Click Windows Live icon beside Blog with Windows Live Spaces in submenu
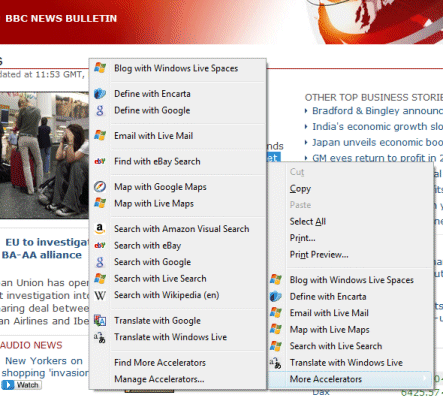 100,68
